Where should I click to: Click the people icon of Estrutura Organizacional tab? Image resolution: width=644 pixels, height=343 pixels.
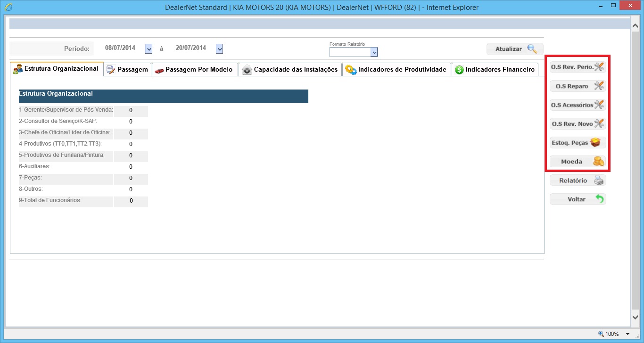(x=18, y=69)
